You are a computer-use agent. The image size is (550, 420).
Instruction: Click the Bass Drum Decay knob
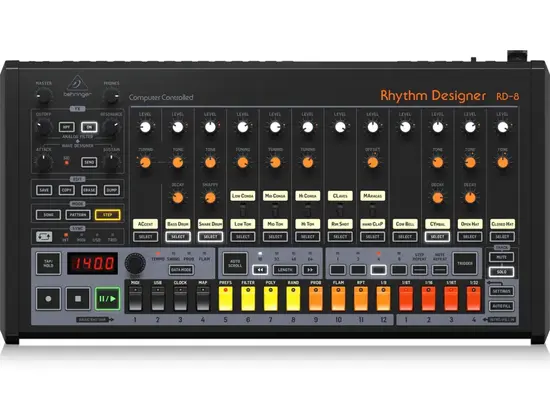[178, 198]
